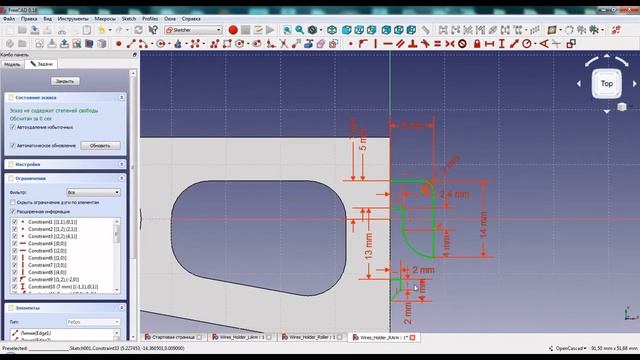This screenshot has width=640, height=360.
Task: Switch to the Wires_Holder_Roller document tab
Action: 311,338
